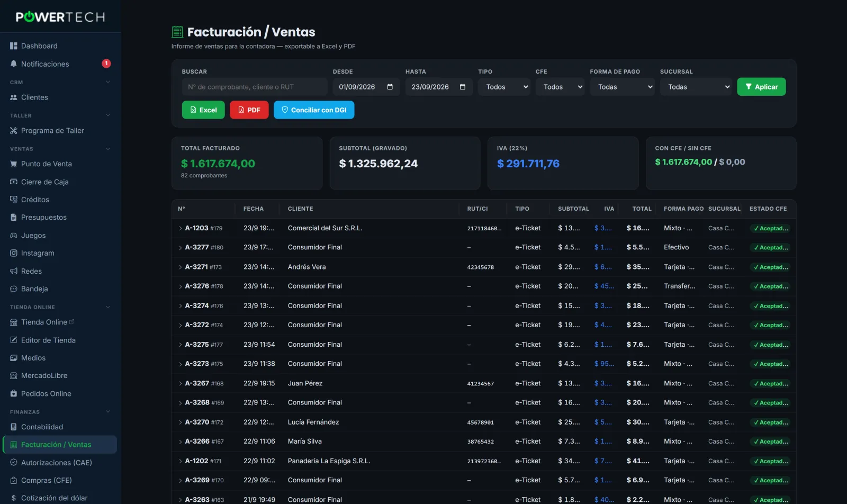Click the red notification badge
Image resolution: width=847 pixels, height=504 pixels.
tap(106, 64)
